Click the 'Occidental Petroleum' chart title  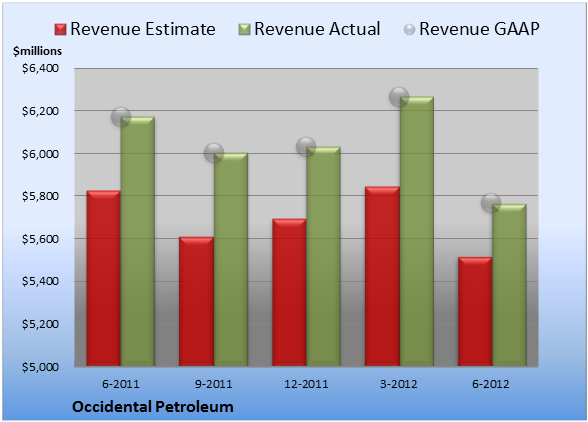(153, 407)
